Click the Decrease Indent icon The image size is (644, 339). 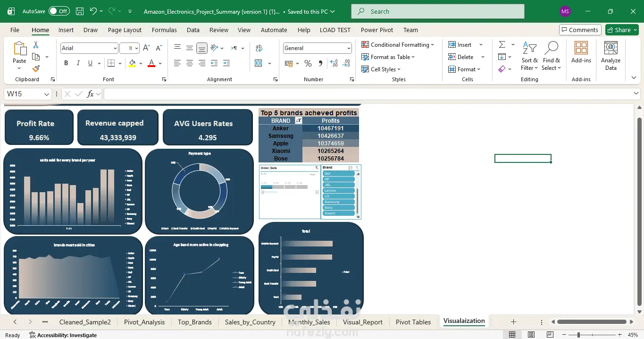pos(214,63)
